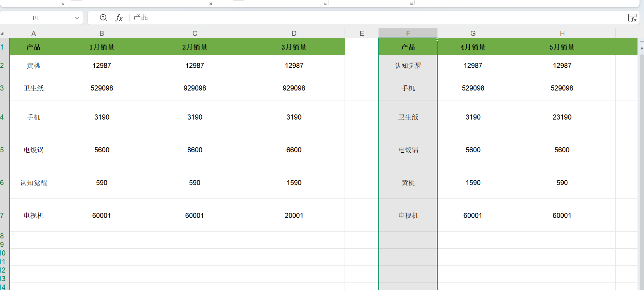The image size is (644, 290).
Task: Click the vertical scrollbar up arrow
Action: (x=642, y=48)
